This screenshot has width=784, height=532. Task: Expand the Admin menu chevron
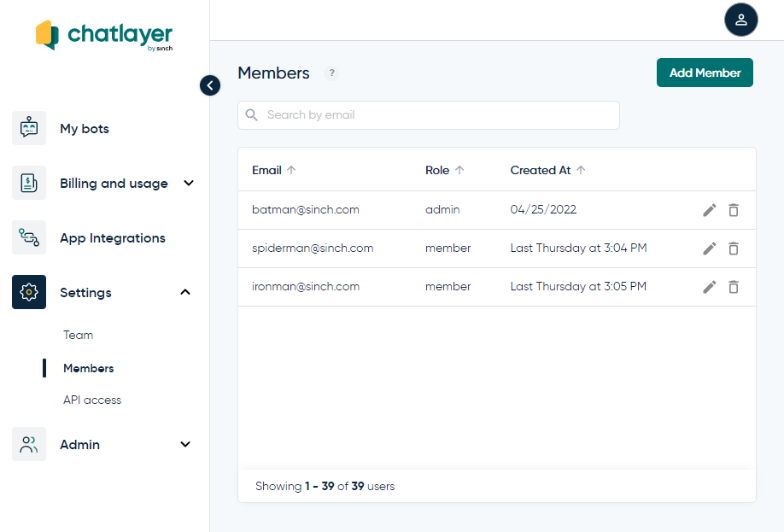tap(185, 444)
